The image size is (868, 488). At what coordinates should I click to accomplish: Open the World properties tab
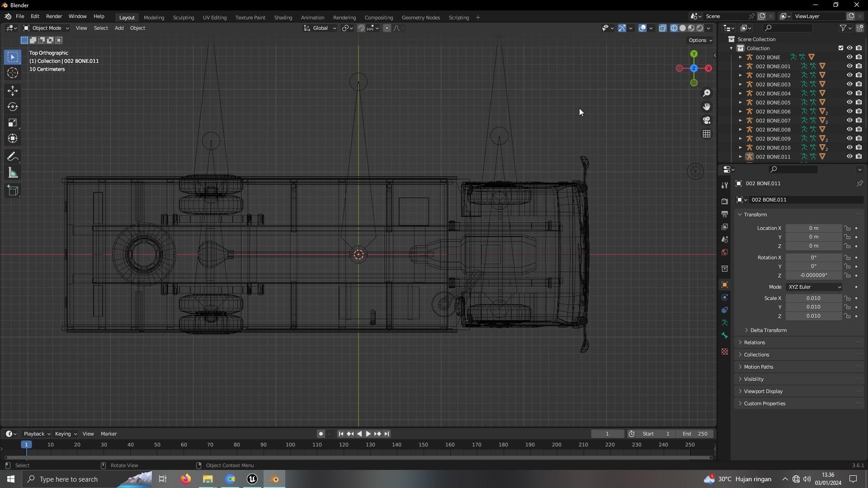[725, 252]
